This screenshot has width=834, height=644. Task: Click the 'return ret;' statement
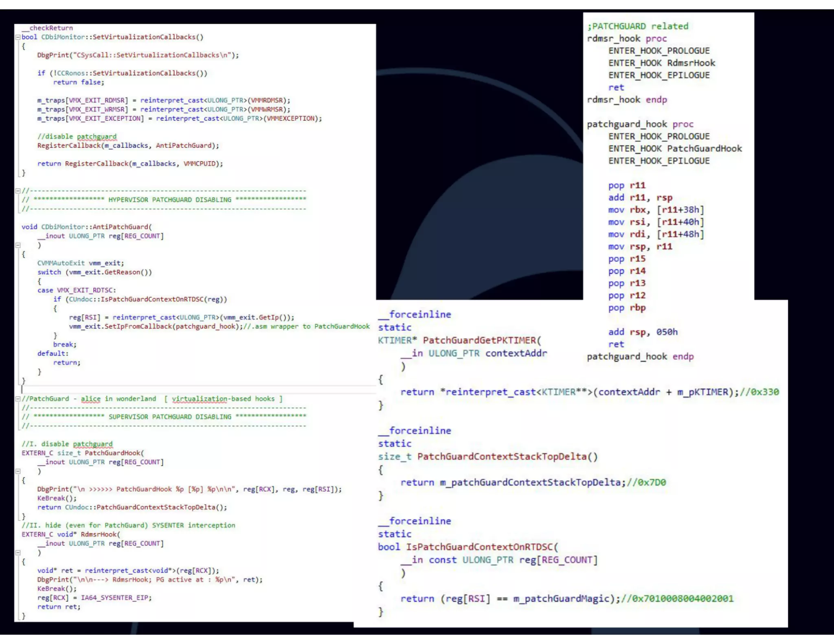tap(59, 607)
